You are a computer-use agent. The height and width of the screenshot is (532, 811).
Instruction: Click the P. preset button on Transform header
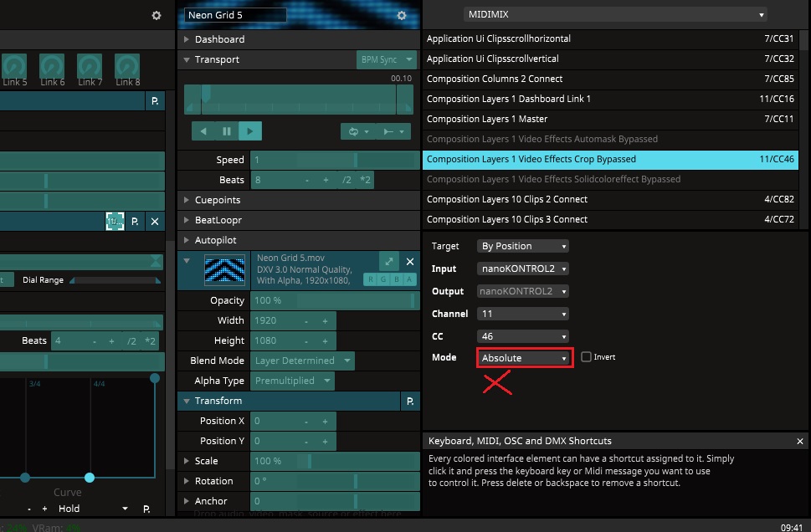pos(410,402)
